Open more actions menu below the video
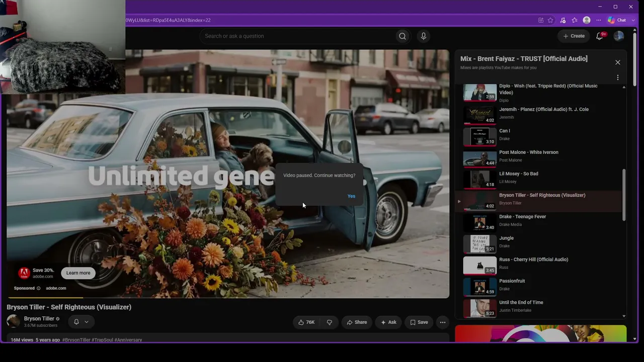The height and width of the screenshot is (362, 644). [x=443, y=322]
